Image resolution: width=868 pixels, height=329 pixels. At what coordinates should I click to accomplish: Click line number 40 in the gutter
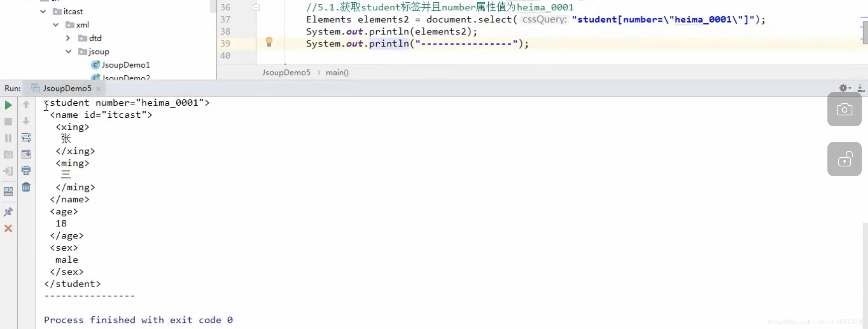click(x=225, y=56)
